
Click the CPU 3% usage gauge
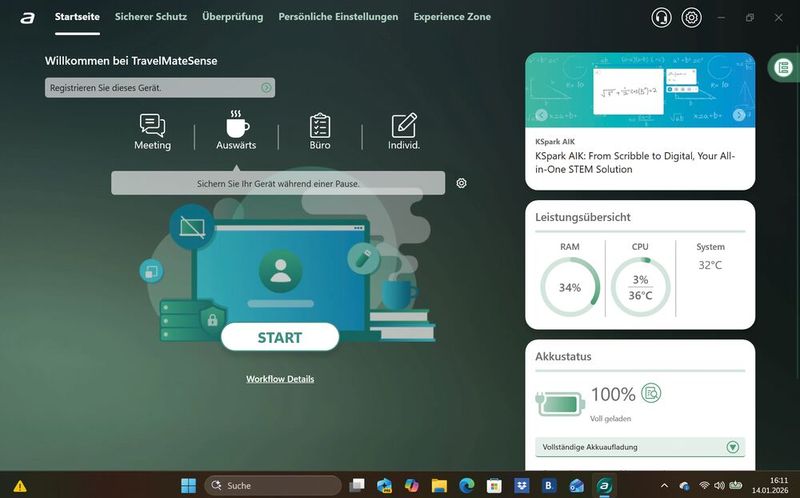(640, 287)
